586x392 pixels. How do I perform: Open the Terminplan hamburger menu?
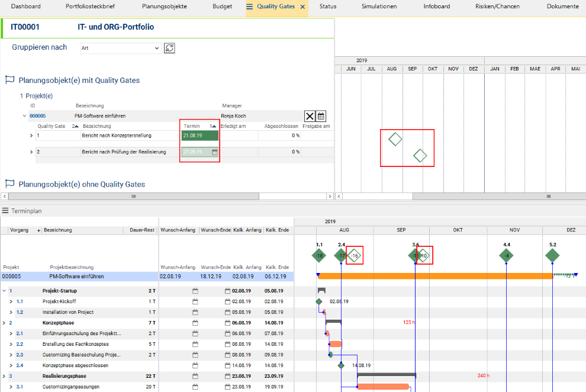[x=5, y=211]
